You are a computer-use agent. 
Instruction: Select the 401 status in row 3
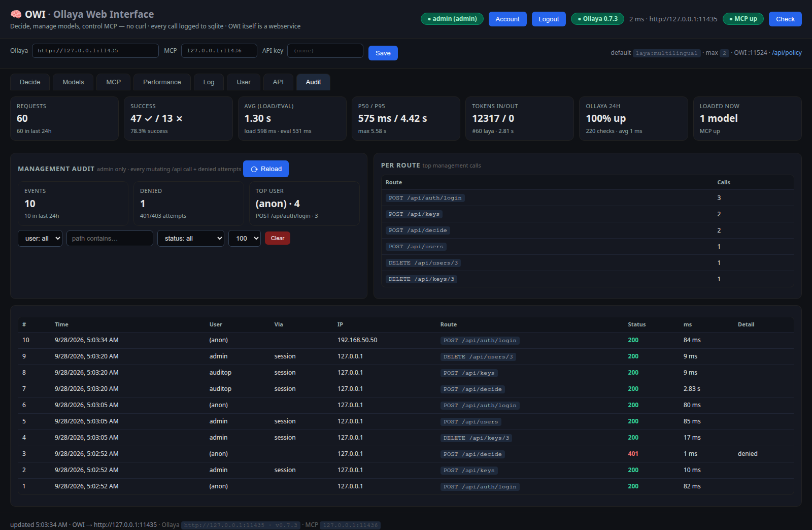pyautogui.click(x=633, y=454)
